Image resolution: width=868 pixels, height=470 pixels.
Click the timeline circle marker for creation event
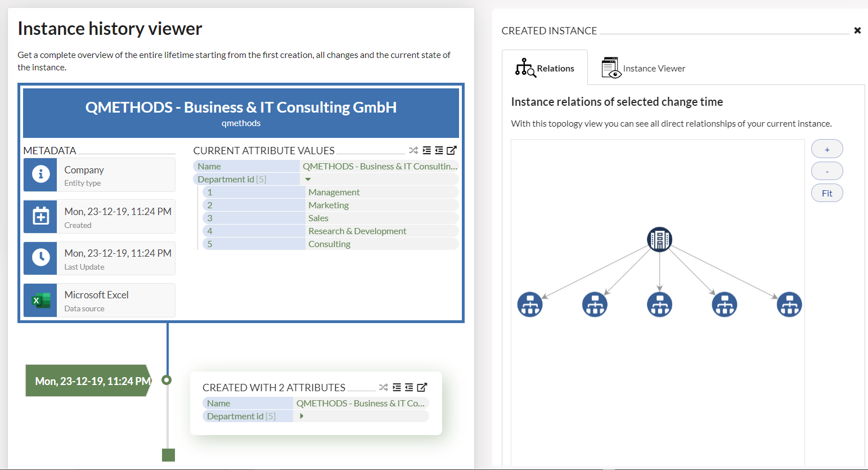pos(167,380)
